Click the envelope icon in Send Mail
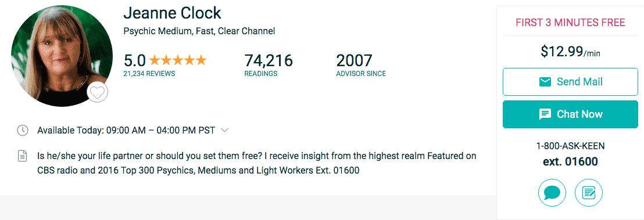The image size is (644, 220). [x=545, y=82]
